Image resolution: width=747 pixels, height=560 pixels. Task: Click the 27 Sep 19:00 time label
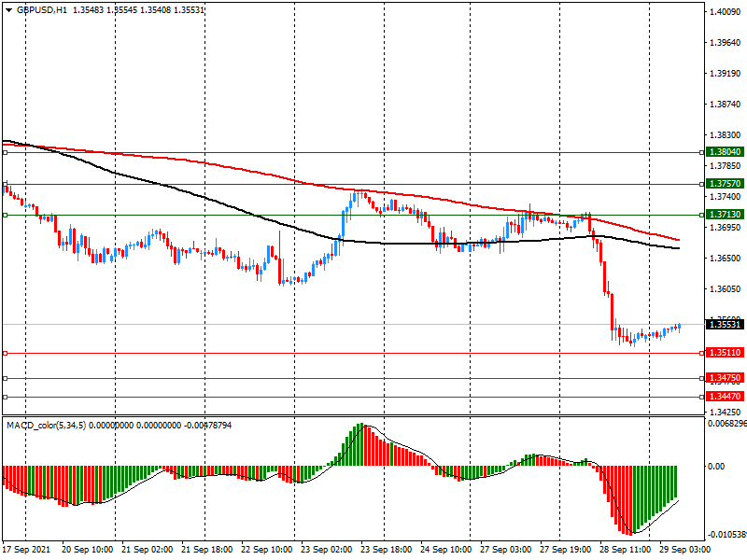click(566, 549)
